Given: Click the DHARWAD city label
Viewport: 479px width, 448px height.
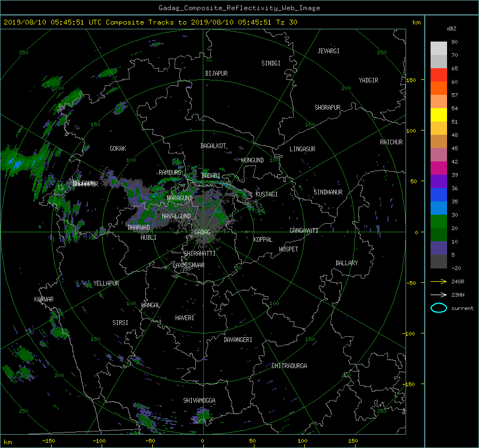Looking at the screenshot, I should pos(139,227).
